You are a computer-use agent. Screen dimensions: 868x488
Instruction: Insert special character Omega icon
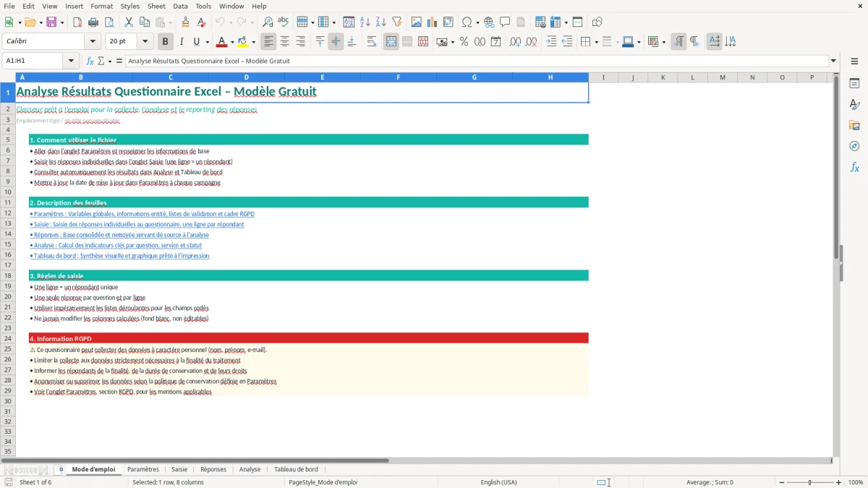[467, 22]
